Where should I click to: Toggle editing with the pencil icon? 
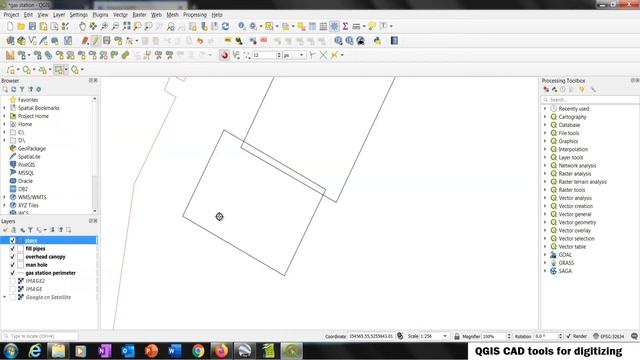click(95, 41)
